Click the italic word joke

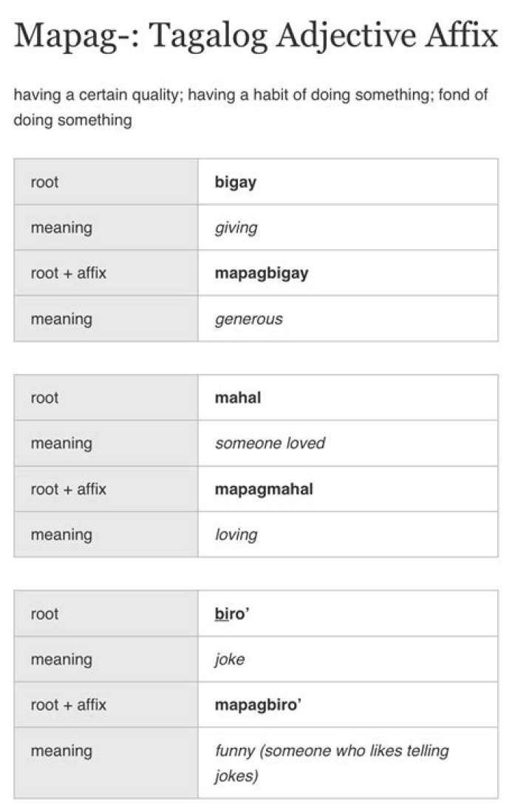tap(229, 659)
